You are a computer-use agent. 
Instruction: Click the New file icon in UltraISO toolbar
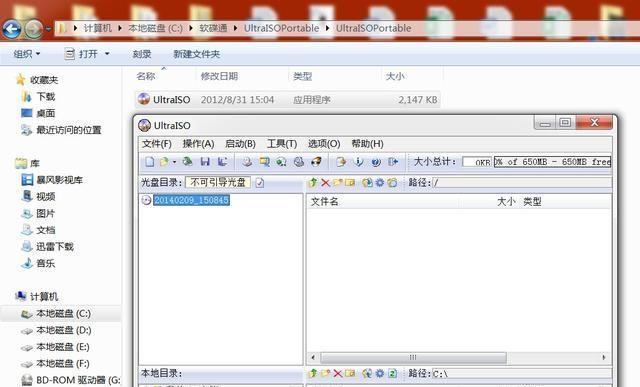click(150, 162)
